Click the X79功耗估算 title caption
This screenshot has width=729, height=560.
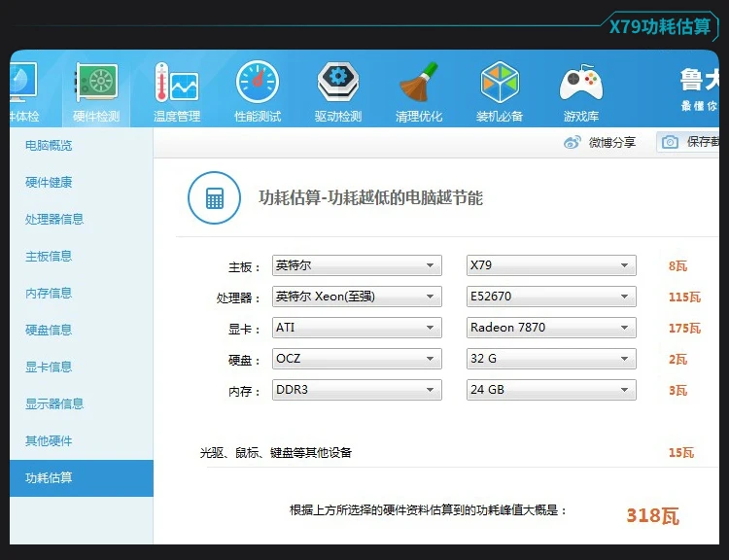pos(660,26)
